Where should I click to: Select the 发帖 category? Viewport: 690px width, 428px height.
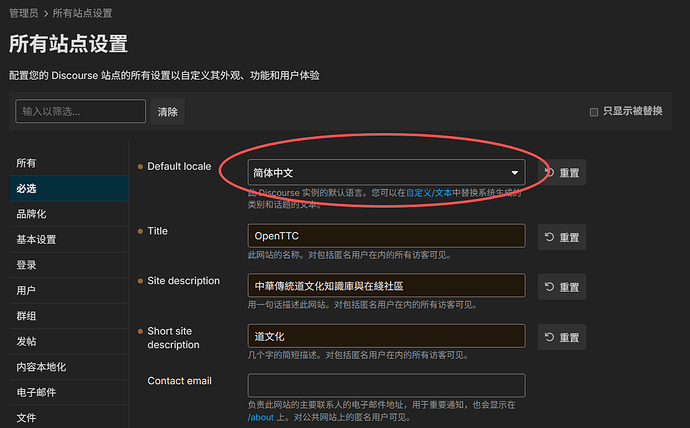(x=69, y=342)
